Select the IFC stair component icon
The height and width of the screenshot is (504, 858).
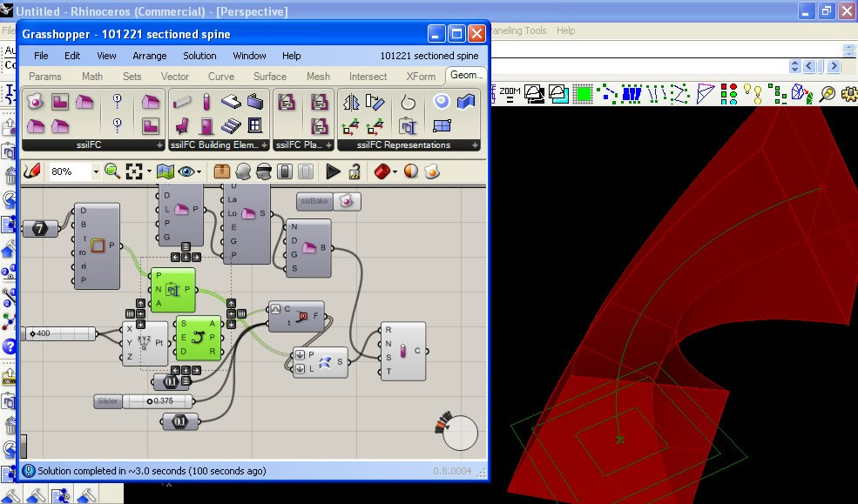pyautogui.click(x=231, y=125)
